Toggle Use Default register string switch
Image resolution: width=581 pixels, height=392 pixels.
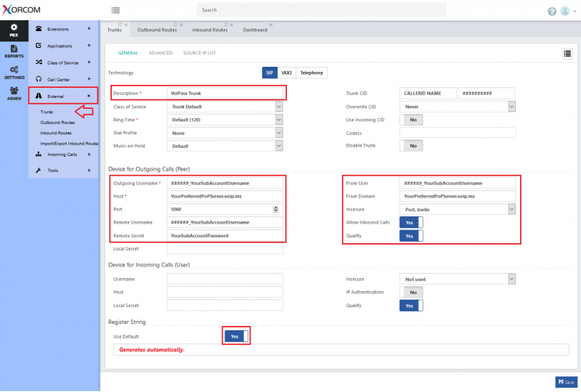[237, 336]
